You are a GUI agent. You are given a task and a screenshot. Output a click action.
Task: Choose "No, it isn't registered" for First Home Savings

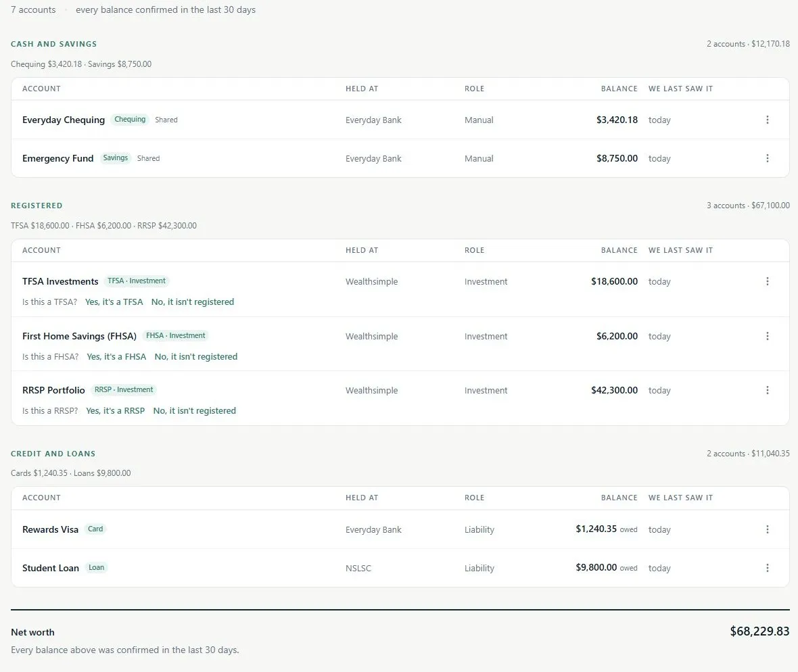(196, 356)
